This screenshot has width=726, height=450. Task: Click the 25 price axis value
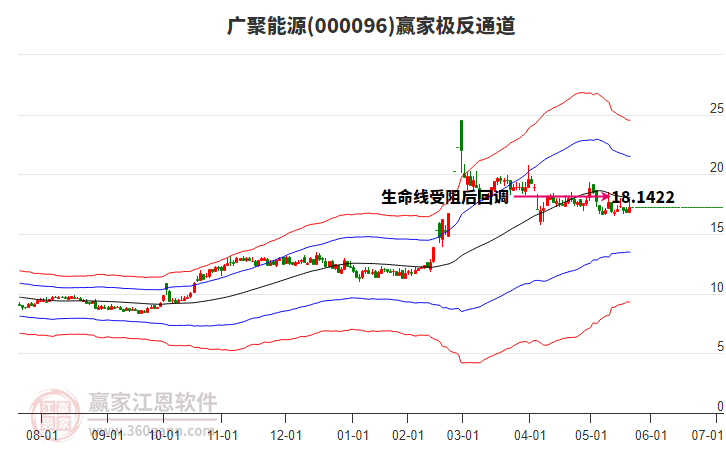(716, 108)
